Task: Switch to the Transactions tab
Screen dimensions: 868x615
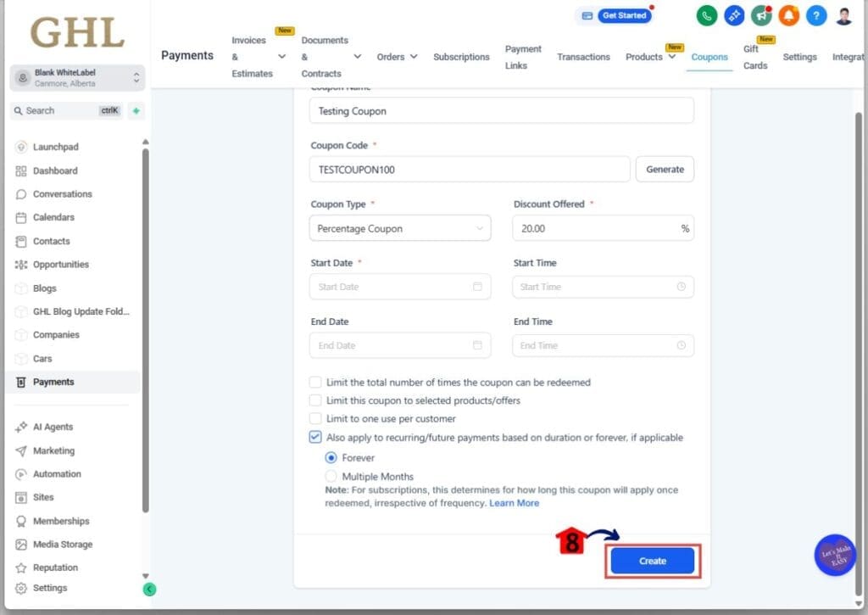Action: pyautogui.click(x=583, y=56)
